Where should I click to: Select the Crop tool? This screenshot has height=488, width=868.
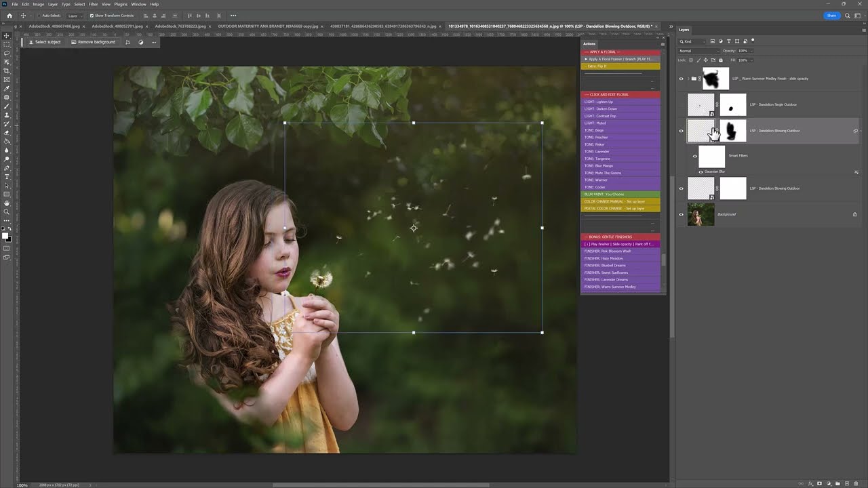tap(7, 70)
